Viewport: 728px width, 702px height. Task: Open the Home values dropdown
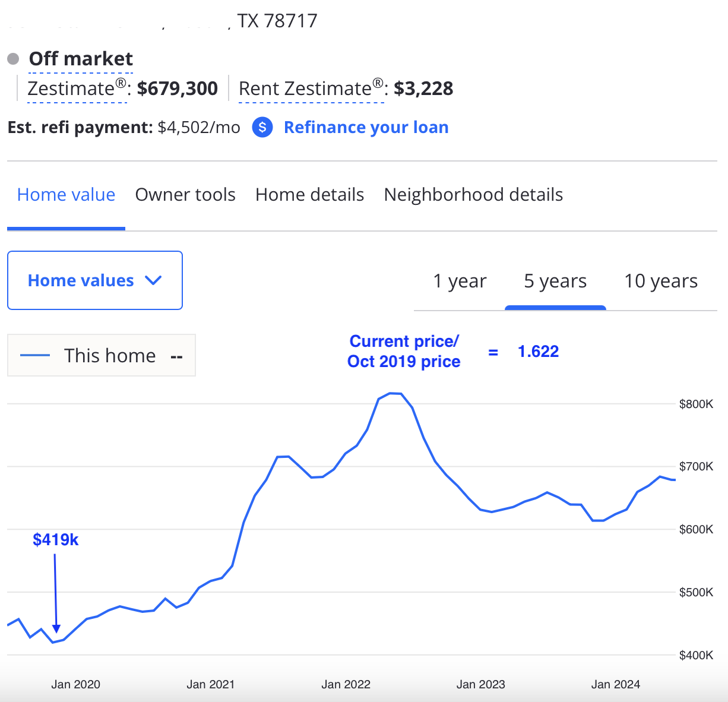click(x=95, y=280)
